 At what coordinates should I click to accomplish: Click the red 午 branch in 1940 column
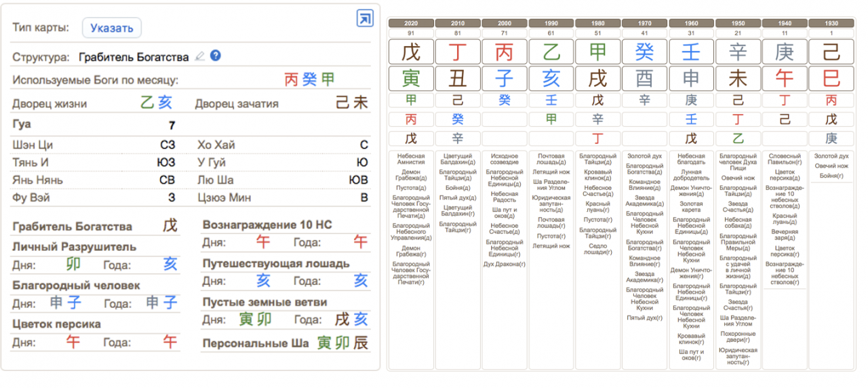coord(785,79)
